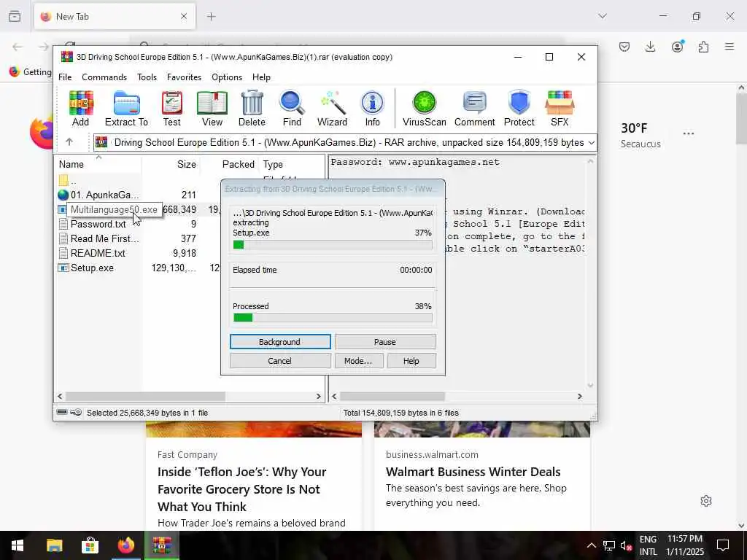
Task: Open the Options menu
Action: pyautogui.click(x=227, y=77)
